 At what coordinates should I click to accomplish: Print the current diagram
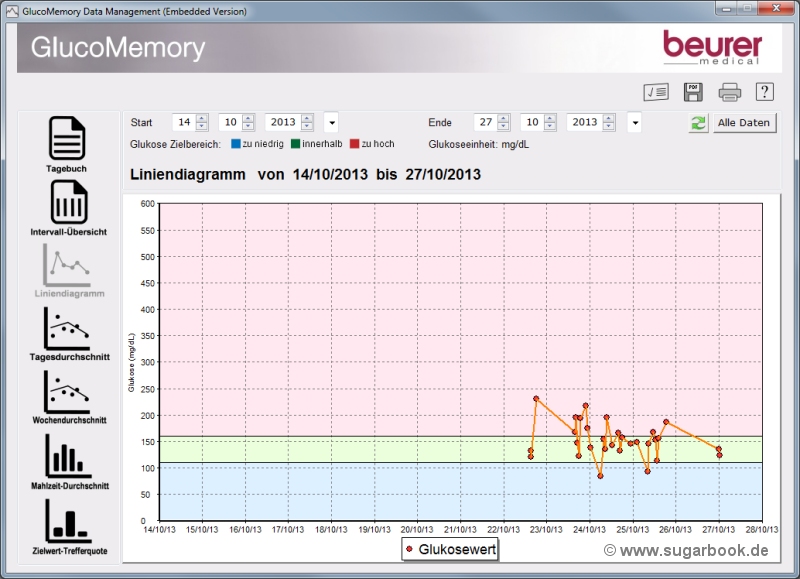(x=730, y=92)
